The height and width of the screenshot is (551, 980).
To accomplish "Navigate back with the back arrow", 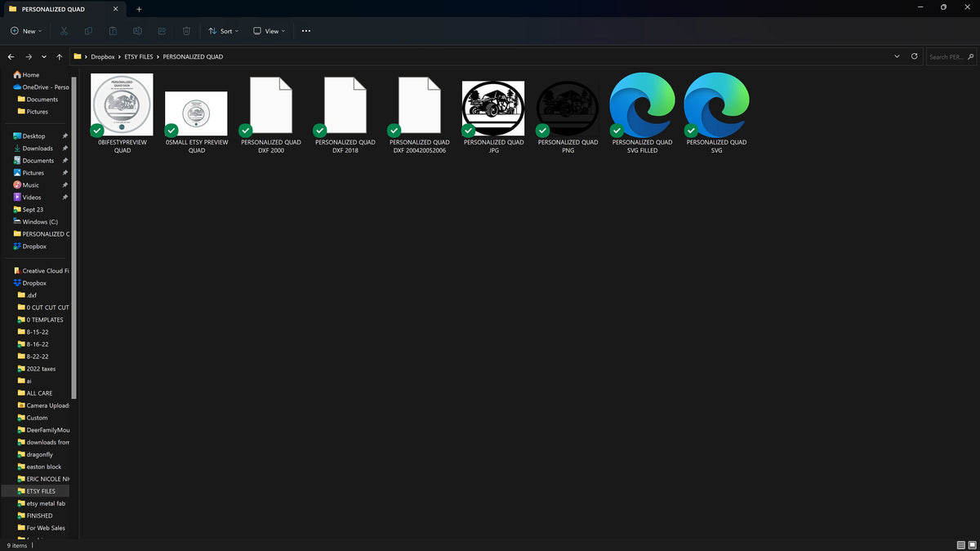I will 11,57.
